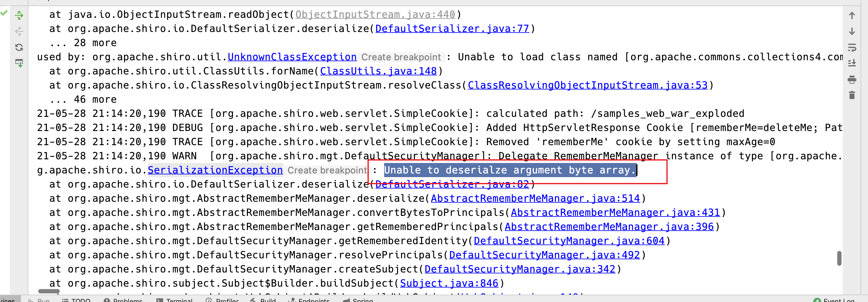868x302 pixels.
Task: Click the green merge-arrows icon in the left toolbar
Action: click(x=19, y=15)
